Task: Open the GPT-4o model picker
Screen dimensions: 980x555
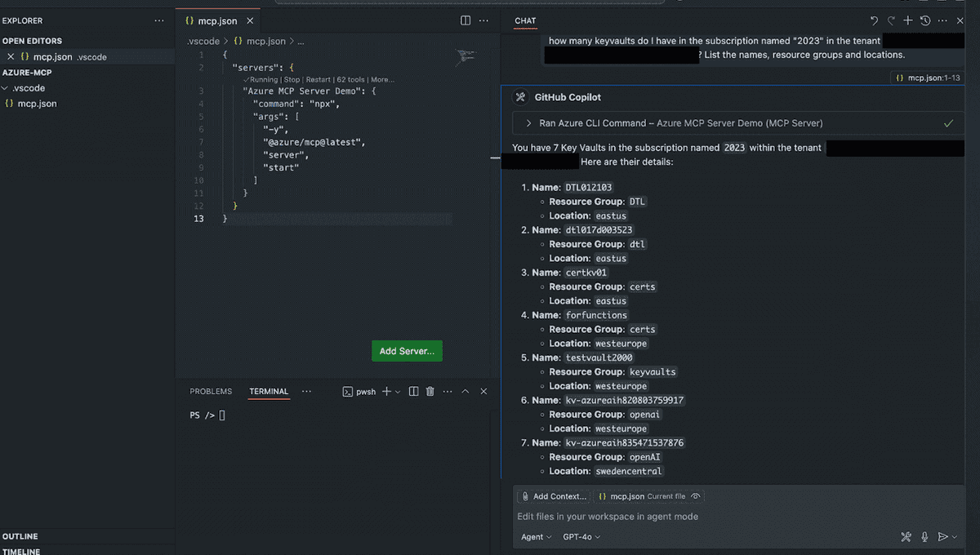Action: click(x=581, y=537)
